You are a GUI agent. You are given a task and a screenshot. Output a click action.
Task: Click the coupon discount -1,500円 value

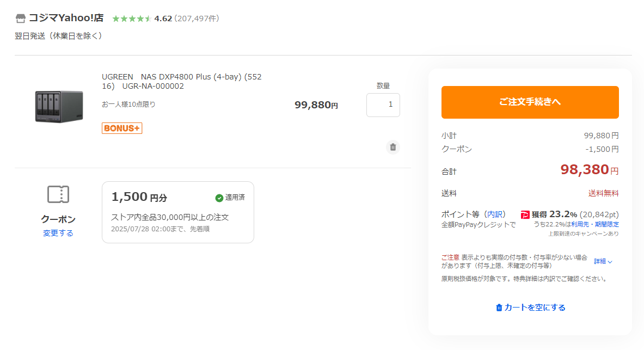602,149
